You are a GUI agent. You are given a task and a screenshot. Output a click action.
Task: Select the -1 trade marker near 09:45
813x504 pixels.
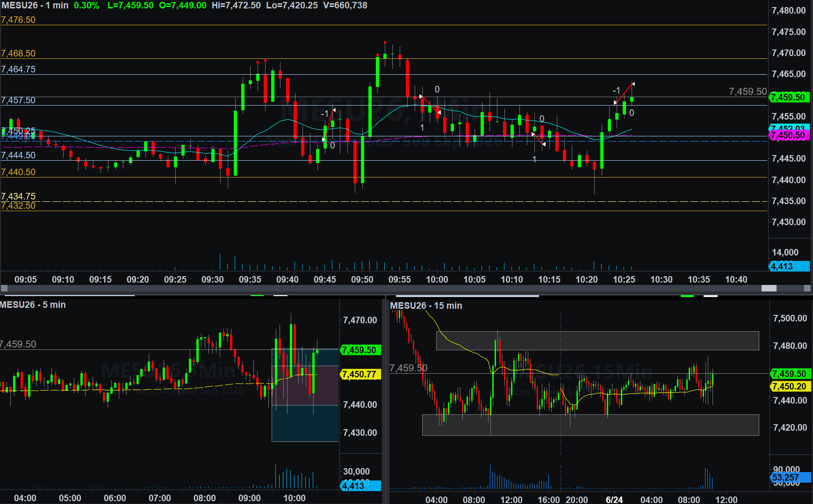point(325,114)
